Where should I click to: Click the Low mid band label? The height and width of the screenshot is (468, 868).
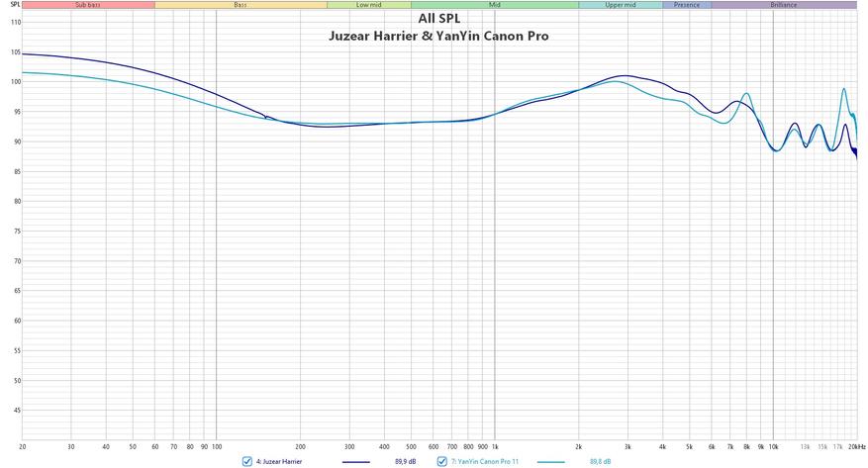369,5
